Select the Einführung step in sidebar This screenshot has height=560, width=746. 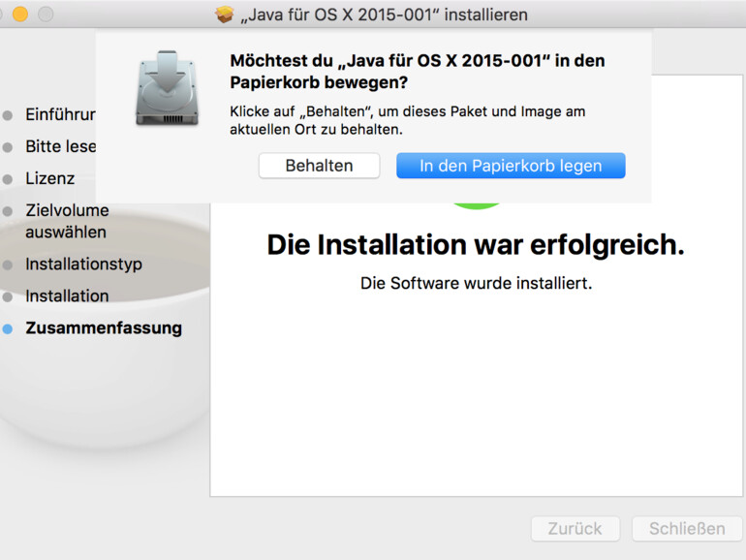coord(60,114)
